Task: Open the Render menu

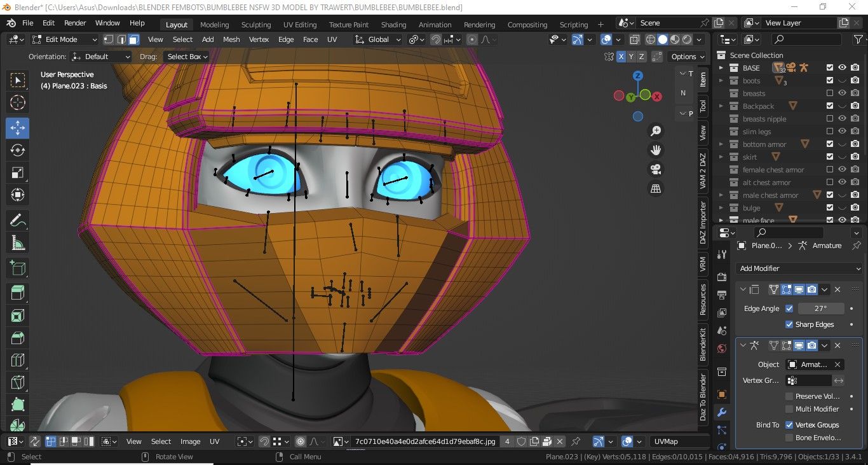Action: (75, 23)
